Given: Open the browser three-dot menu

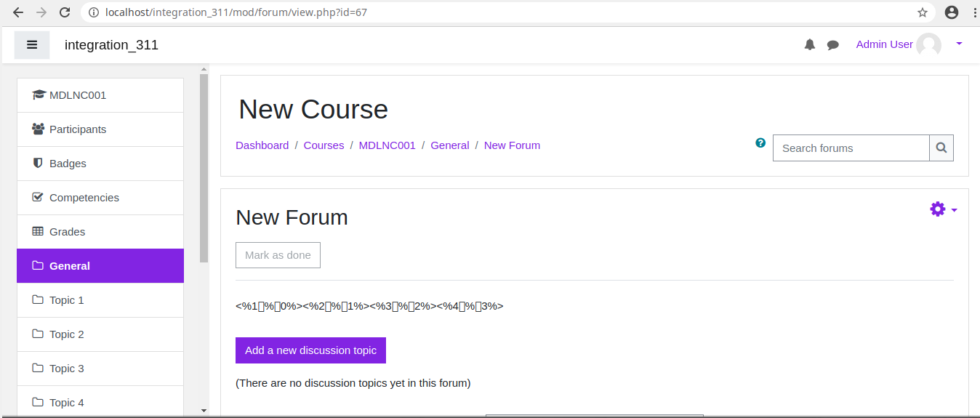Looking at the screenshot, I should (973, 12).
